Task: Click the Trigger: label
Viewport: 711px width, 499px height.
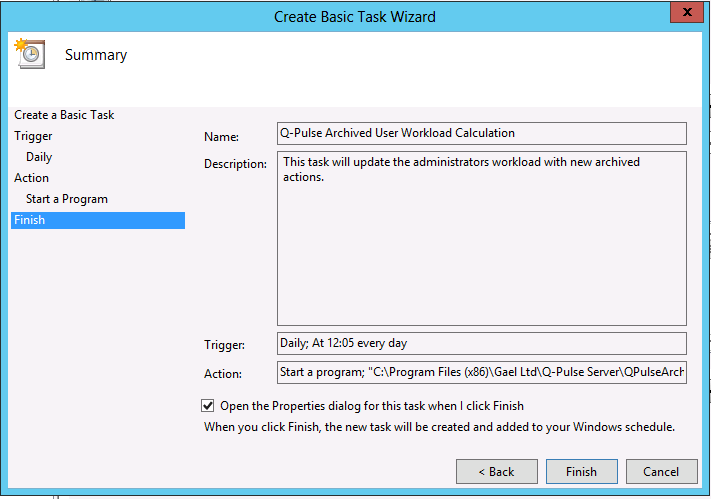Action: pos(224,345)
